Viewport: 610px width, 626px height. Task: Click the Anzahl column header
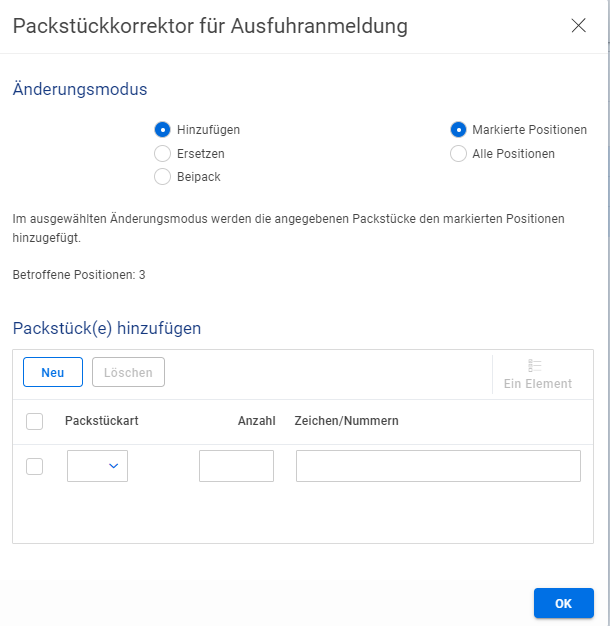(x=256, y=422)
